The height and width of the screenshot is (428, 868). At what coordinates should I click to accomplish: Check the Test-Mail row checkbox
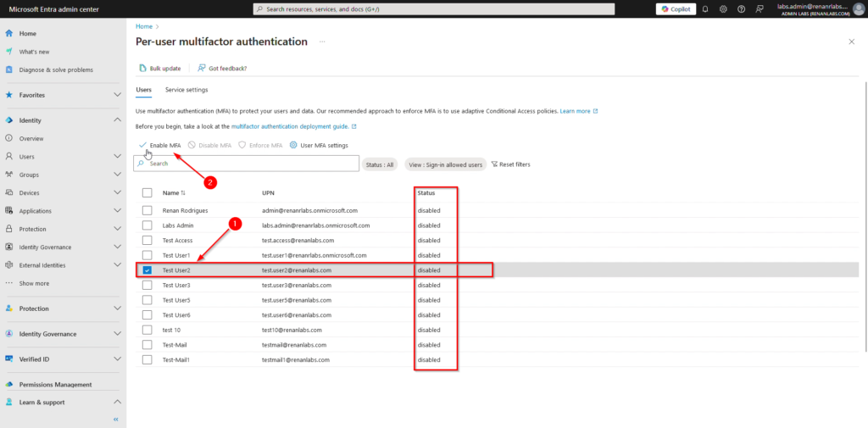pos(147,344)
